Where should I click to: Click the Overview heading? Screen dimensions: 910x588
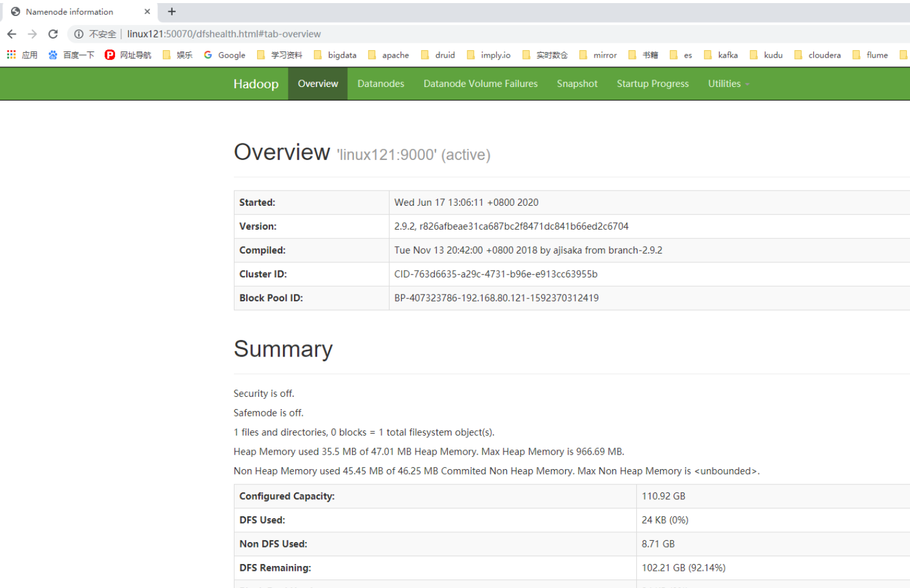coord(282,152)
